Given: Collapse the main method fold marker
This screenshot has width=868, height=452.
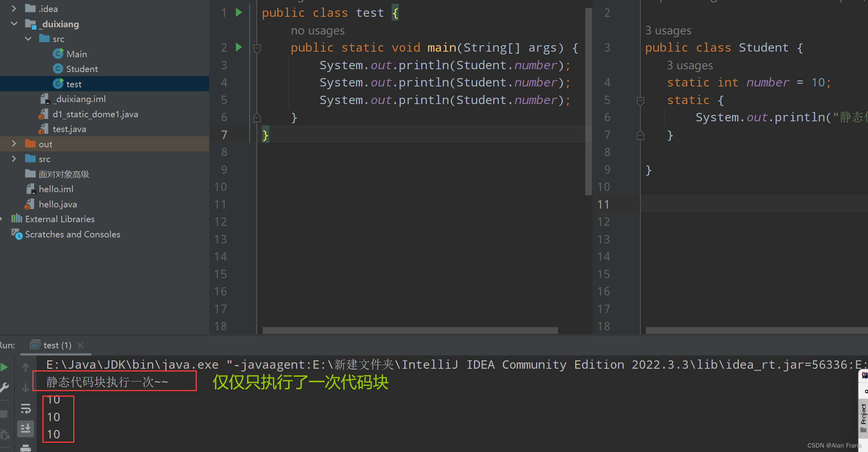Looking at the screenshot, I should (257, 48).
